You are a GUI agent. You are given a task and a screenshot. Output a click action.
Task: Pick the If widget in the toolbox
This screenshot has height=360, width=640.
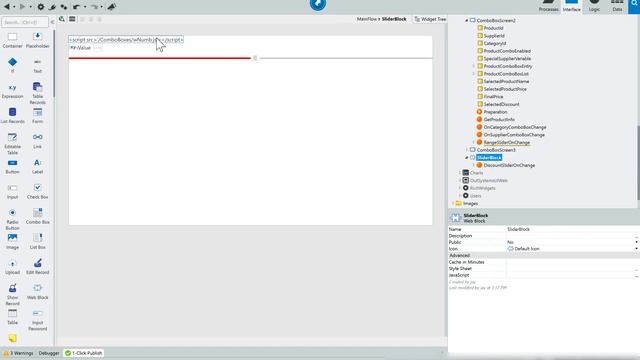(12, 65)
